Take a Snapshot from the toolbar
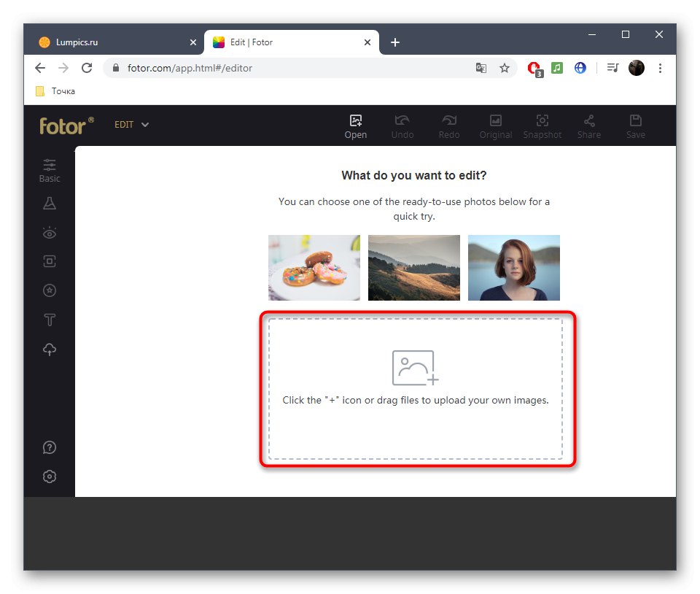 542,126
